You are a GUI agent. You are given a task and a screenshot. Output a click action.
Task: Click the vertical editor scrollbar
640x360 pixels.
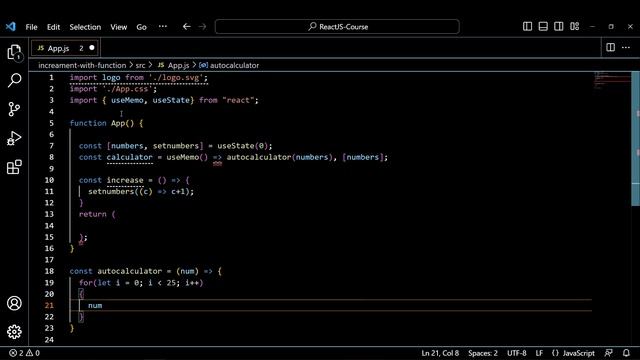coord(636,139)
